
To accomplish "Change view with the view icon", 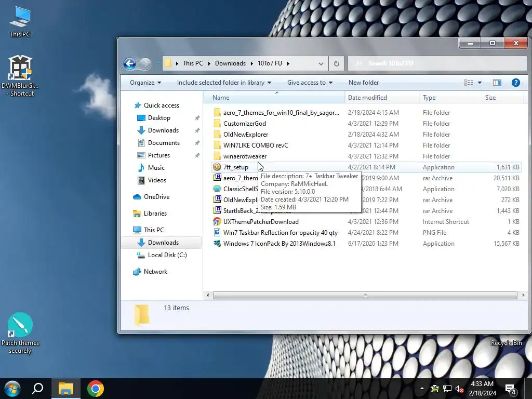I will click(x=469, y=83).
